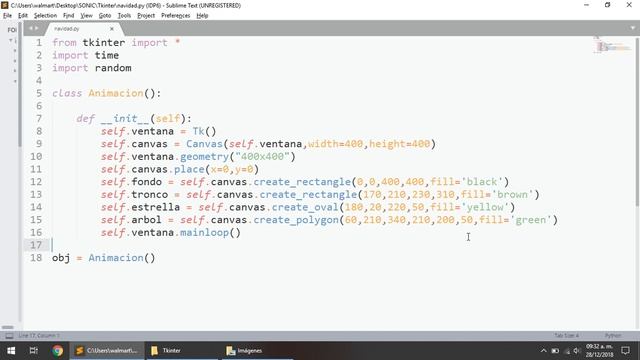Open the Edit menu
Viewport: 640px width, 360px height.
coord(23,16)
